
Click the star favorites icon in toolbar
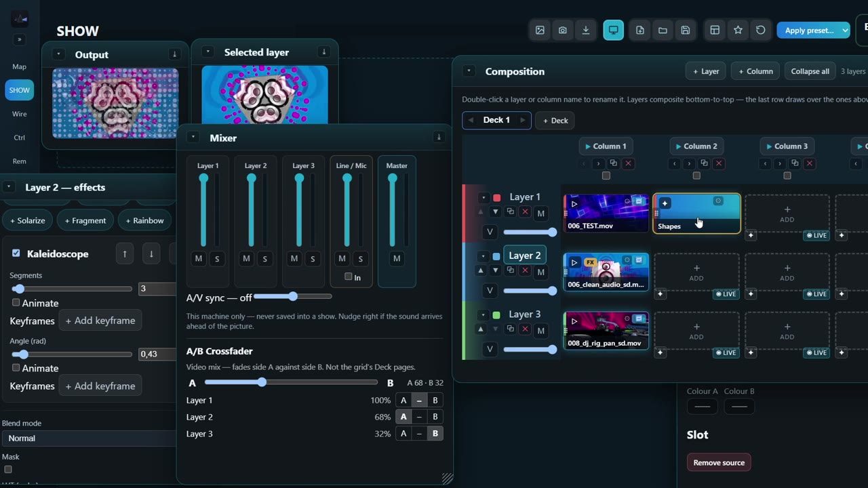click(x=738, y=30)
